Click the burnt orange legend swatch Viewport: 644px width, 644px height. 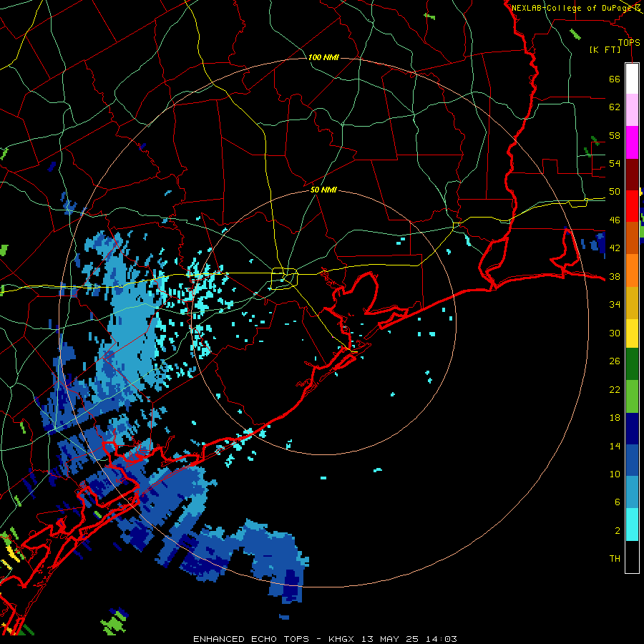(x=632, y=238)
